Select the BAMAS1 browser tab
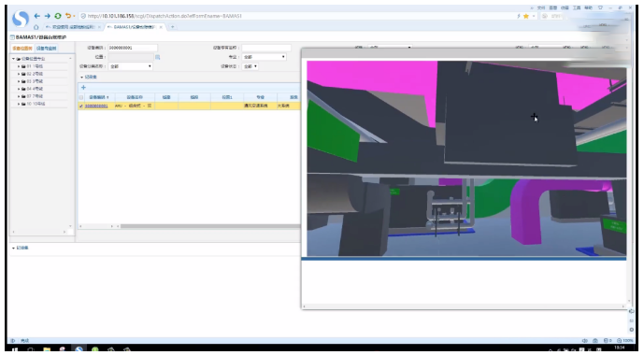 pyautogui.click(x=135, y=27)
